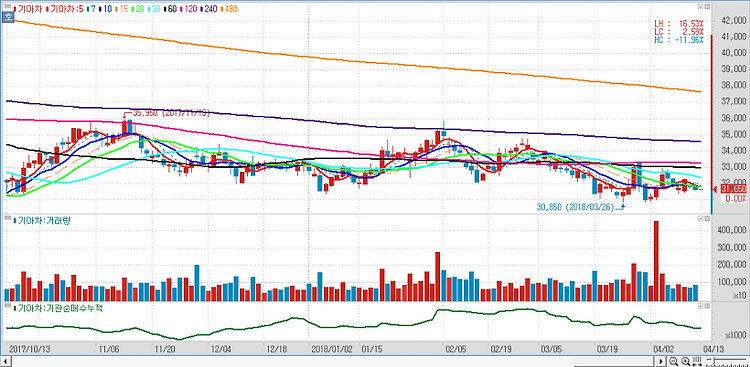Click the 100,000 volume axis label
Image resolution: width=750 pixels, height=367 pixels.
click(x=732, y=281)
